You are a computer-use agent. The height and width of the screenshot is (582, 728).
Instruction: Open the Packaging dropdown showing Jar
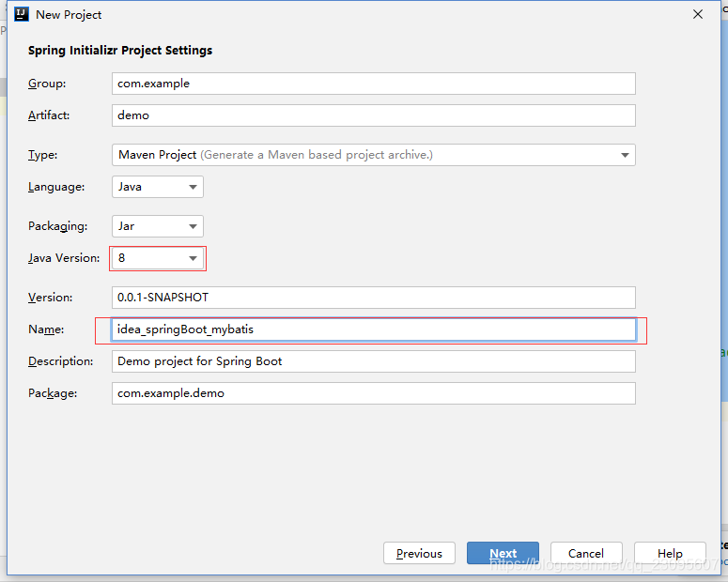tap(158, 226)
